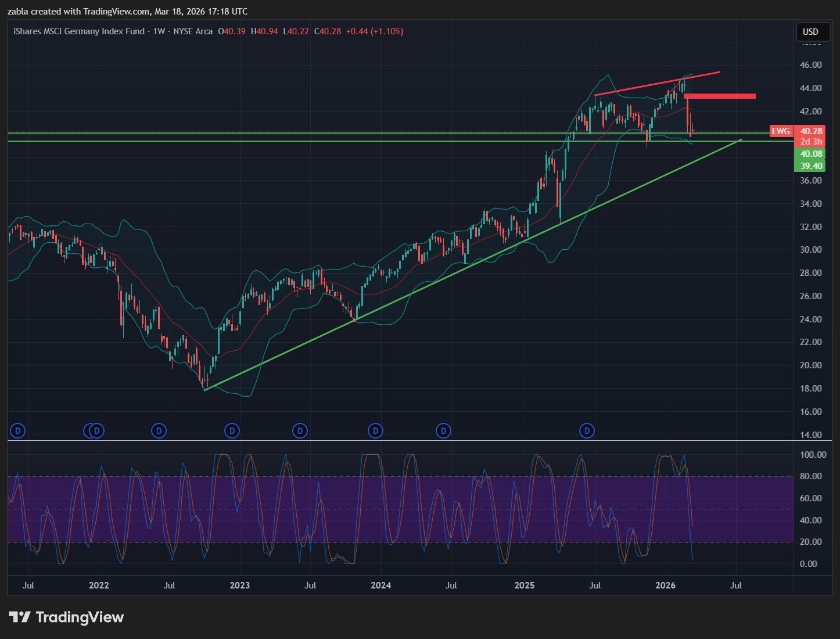Click the leftmost dividend D marker
The height and width of the screenshot is (639, 840).
tap(18, 431)
